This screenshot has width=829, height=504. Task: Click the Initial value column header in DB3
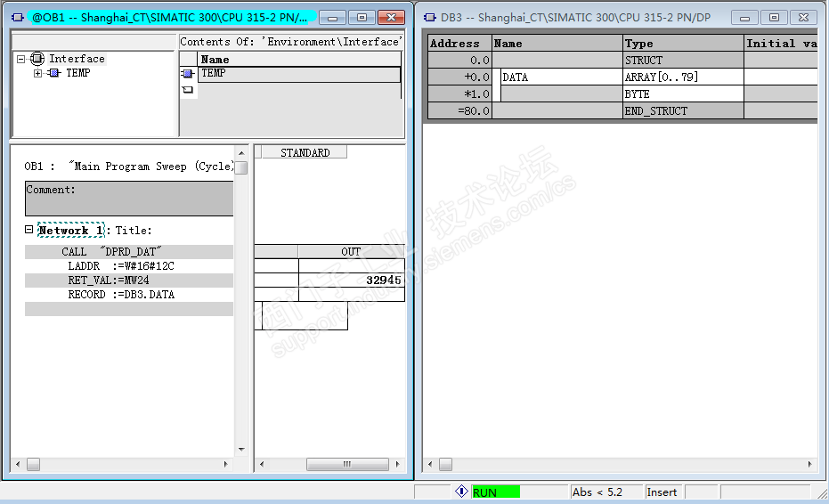[781, 44]
